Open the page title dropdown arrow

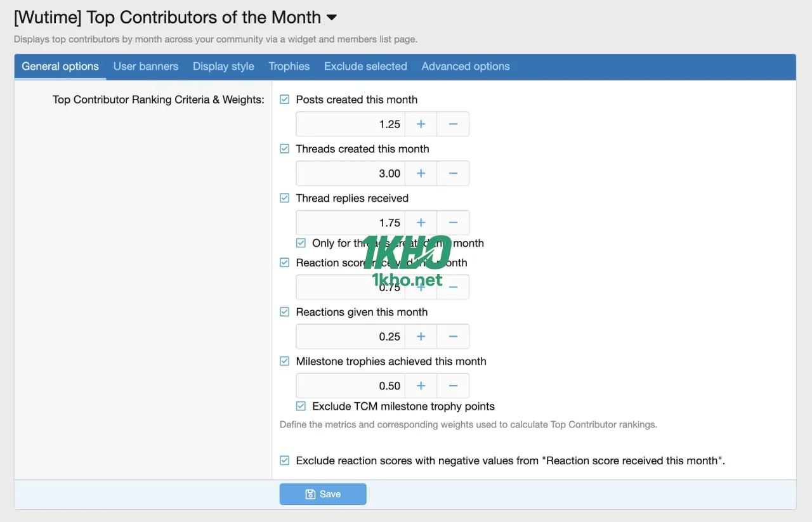point(331,17)
